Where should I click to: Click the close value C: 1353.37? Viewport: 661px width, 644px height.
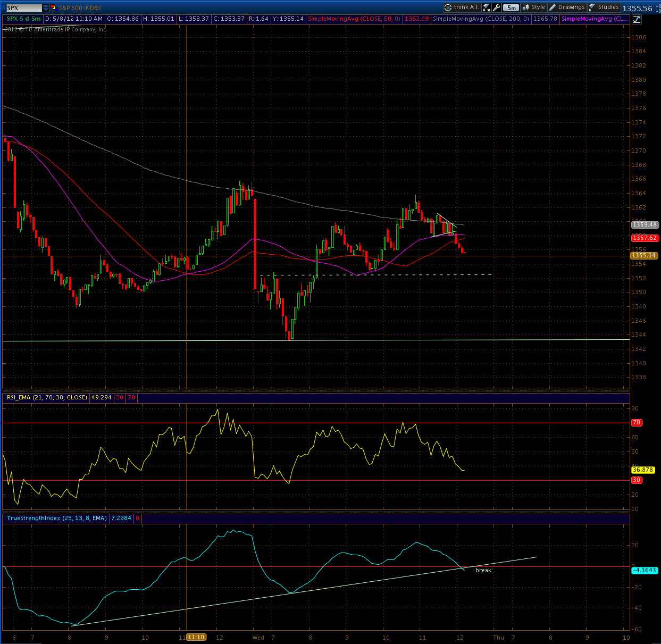229,19
